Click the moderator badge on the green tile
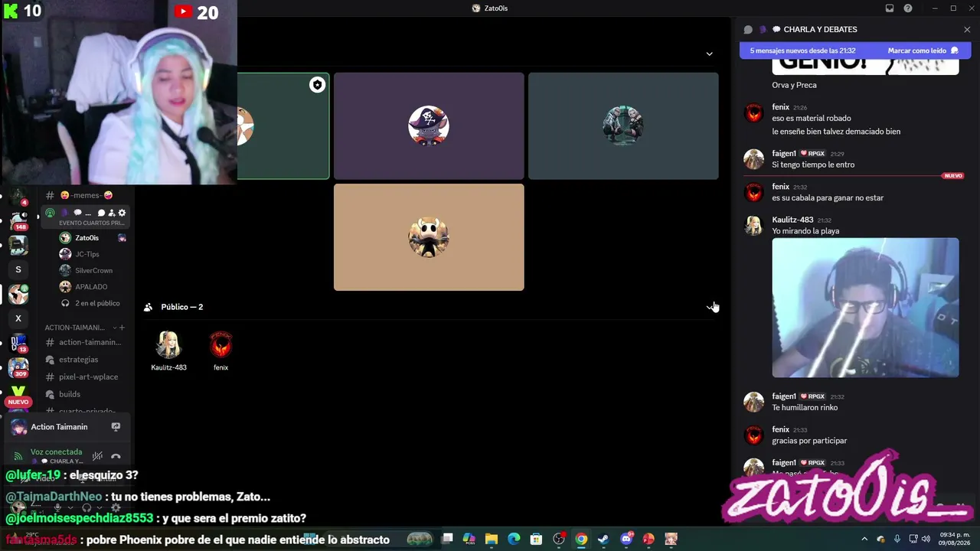Viewport: 980px width, 551px height. pos(317,85)
